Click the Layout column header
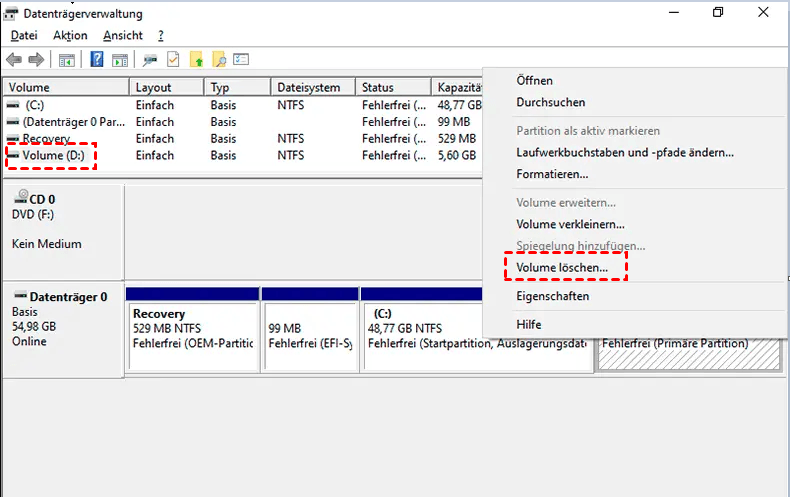790x497 pixels. pos(166,88)
